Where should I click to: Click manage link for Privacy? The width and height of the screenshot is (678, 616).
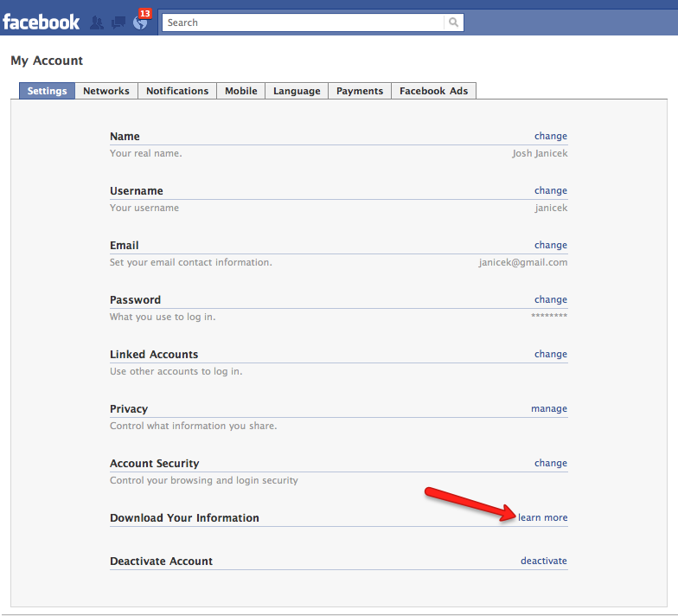(549, 408)
